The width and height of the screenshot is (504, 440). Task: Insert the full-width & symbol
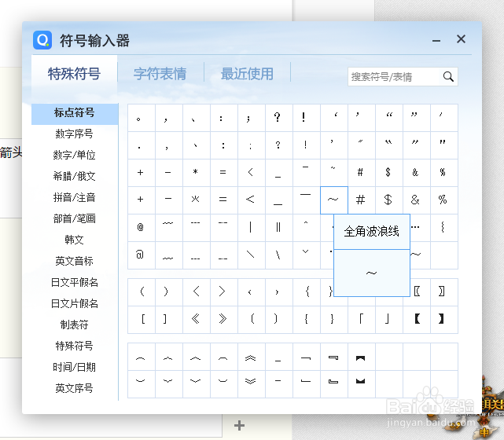point(417,200)
